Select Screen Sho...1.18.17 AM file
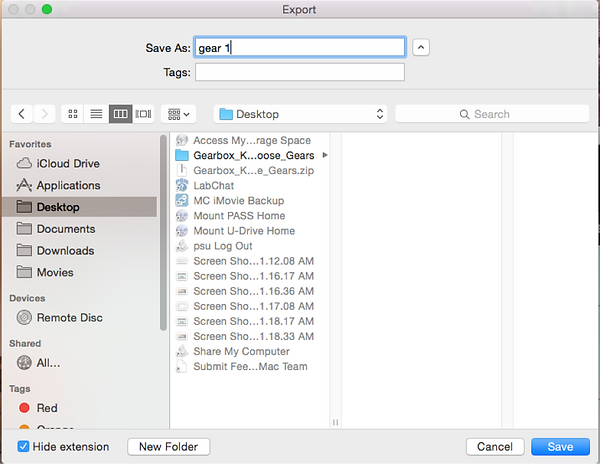The image size is (600, 464). [x=249, y=321]
